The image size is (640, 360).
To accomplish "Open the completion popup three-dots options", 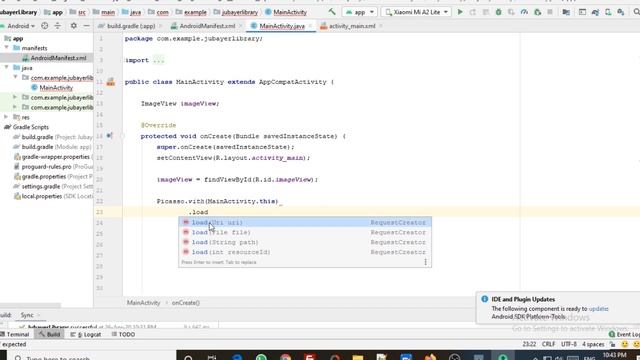I will pyautogui.click(x=425, y=262).
